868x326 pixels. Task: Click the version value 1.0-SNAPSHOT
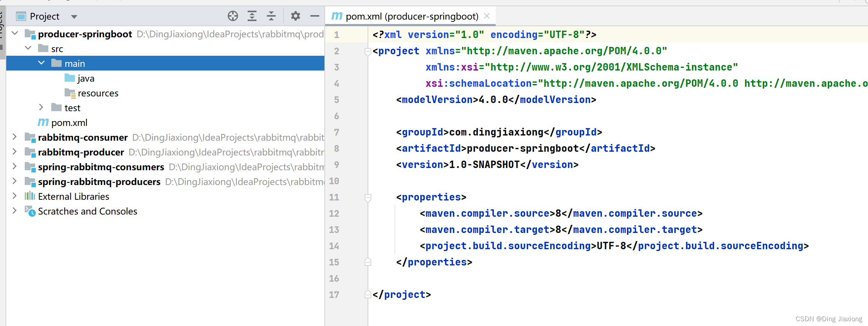[x=485, y=165]
